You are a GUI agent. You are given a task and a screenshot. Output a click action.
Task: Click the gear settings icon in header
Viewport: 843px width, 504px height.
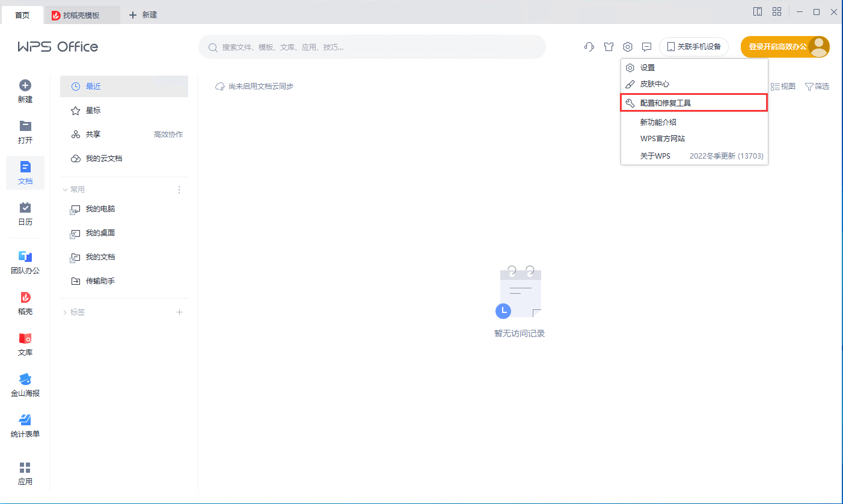(628, 47)
